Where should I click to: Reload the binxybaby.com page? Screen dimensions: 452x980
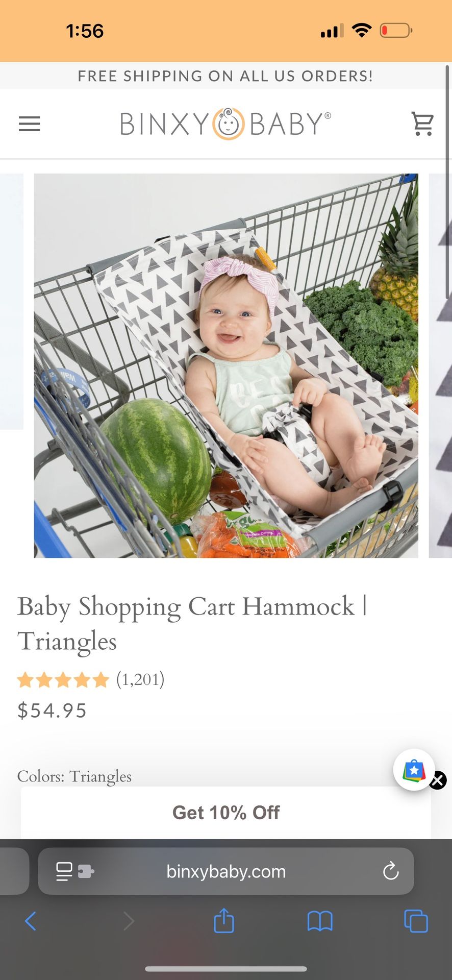click(391, 871)
